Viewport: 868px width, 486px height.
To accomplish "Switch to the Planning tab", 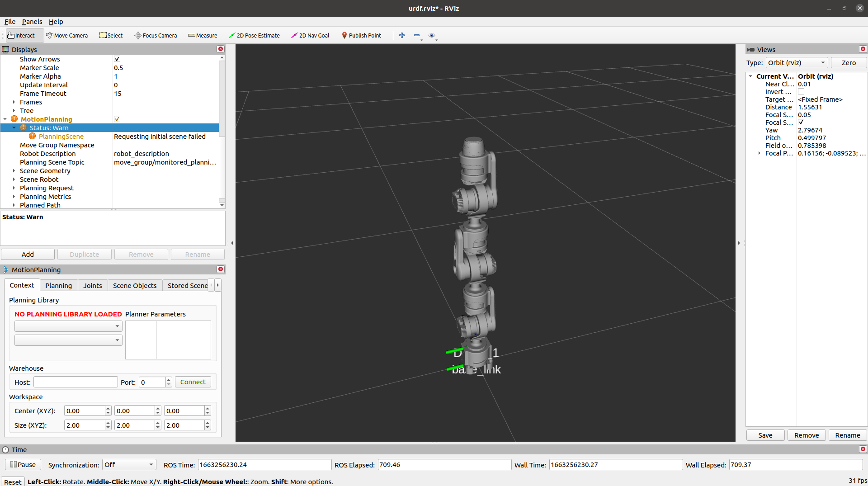I will pyautogui.click(x=58, y=285).
